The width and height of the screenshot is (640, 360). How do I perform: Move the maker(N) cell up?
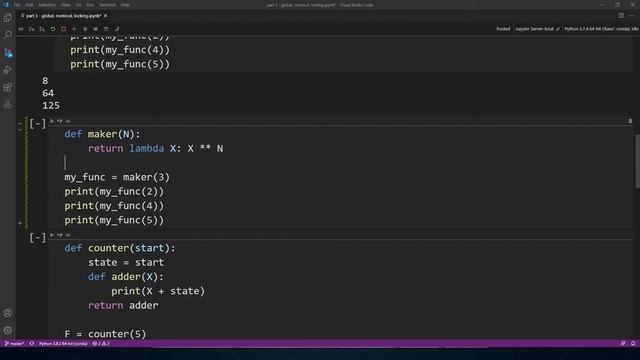pyautogui.click(x=20, y=124)
